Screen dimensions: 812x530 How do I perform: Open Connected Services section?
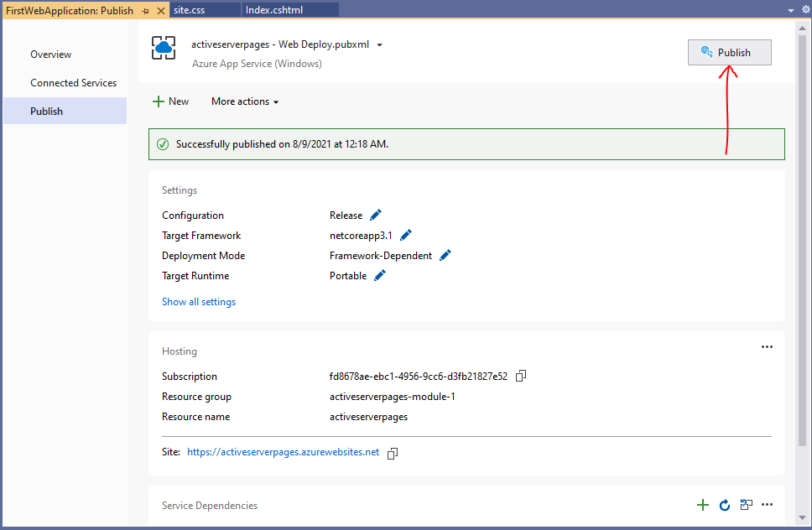(74, 83)
